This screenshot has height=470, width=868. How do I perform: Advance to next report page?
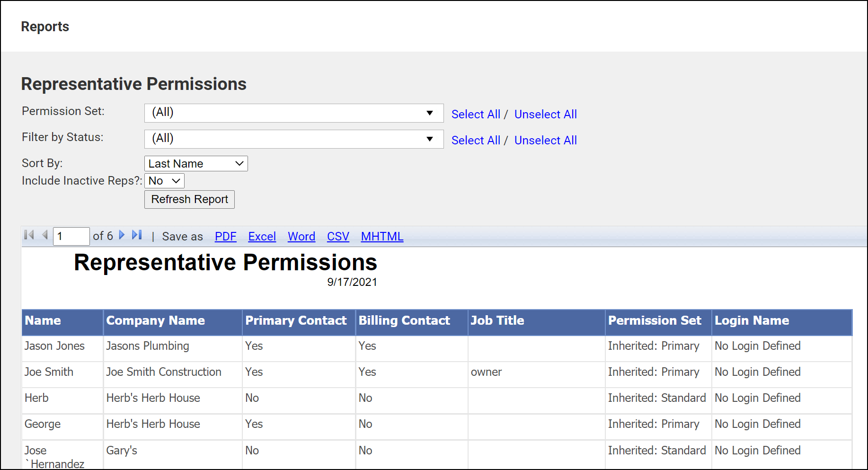tap(122, 235)
